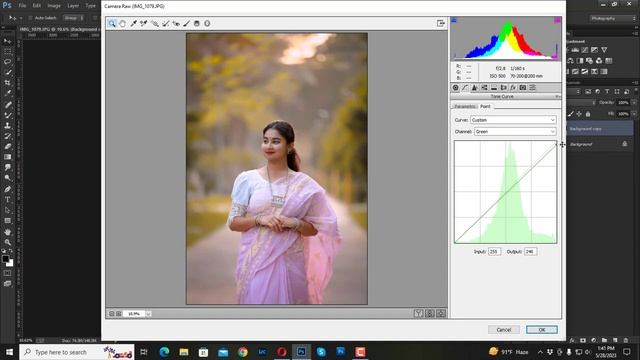Switch to the Parametric curve tab
The image size is (640, 360).
click(x=464, y=106)
